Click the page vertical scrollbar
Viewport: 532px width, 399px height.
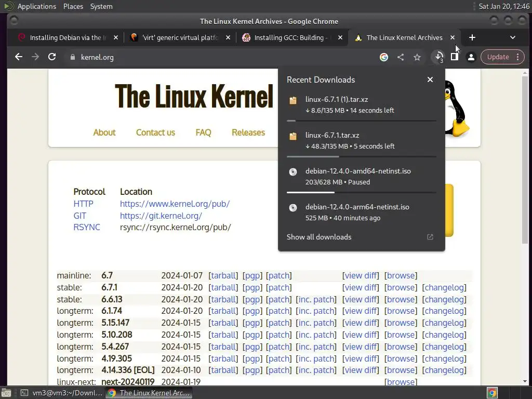(525, 159)
